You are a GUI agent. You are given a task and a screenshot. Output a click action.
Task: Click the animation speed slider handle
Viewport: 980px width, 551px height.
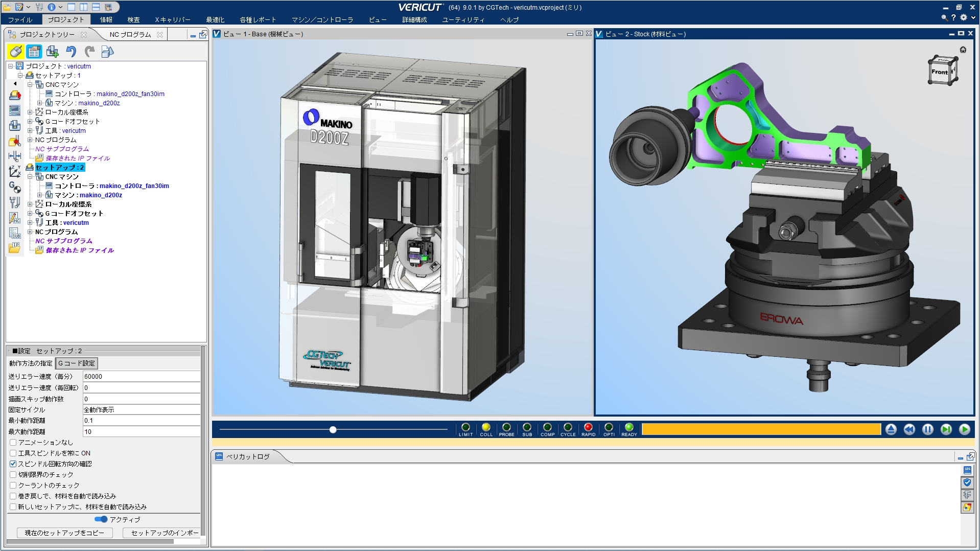[333, 429]
